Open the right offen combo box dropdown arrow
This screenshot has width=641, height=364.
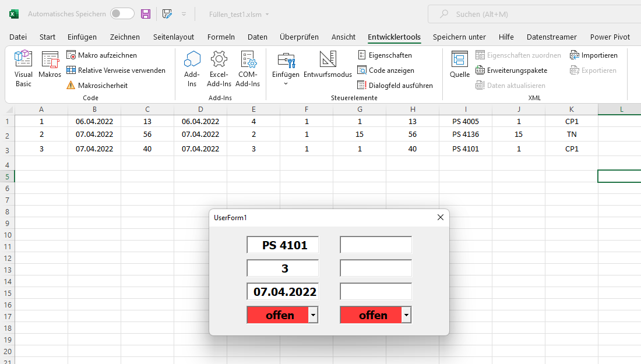(406, 315)
